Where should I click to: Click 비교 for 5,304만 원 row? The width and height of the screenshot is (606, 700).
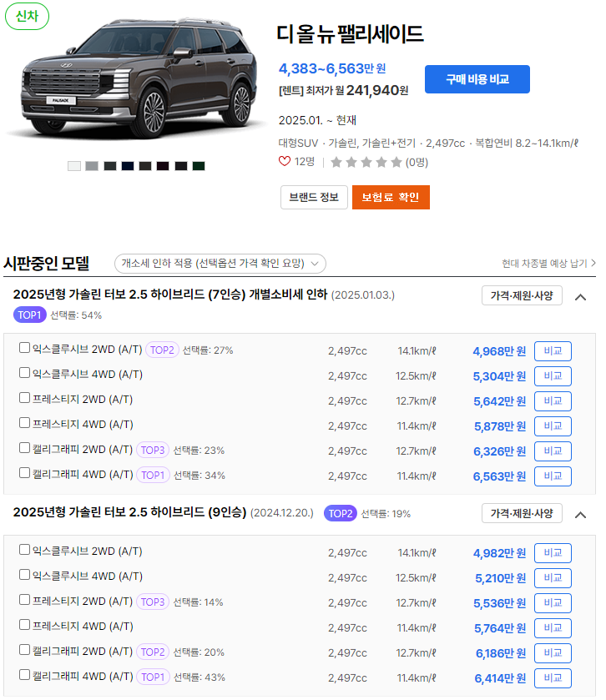point(553,376)
